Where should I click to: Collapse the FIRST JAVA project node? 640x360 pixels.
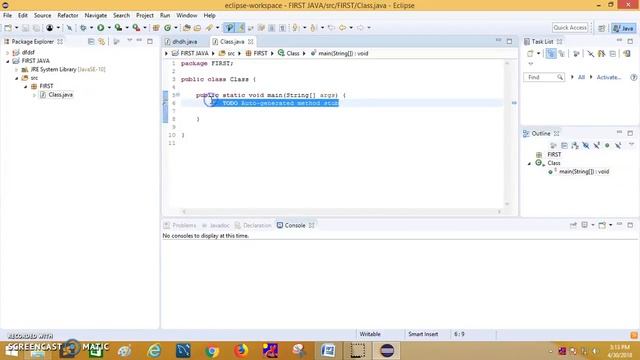(x=7, y=61)
